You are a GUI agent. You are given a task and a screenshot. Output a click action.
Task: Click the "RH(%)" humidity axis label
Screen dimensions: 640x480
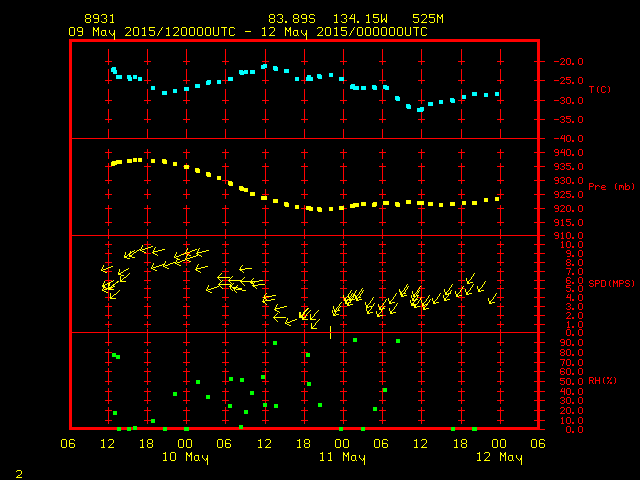pyautogui.click(x=602, y=381)
